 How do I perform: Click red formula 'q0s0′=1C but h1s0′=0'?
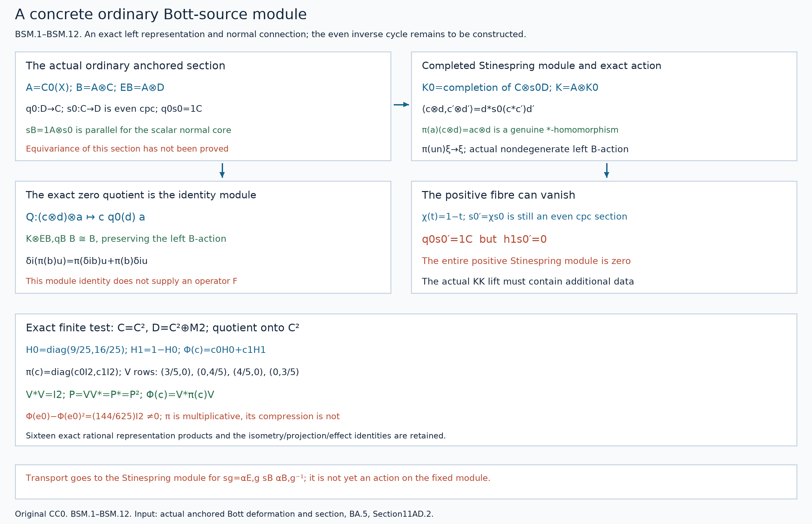point(484,239)
